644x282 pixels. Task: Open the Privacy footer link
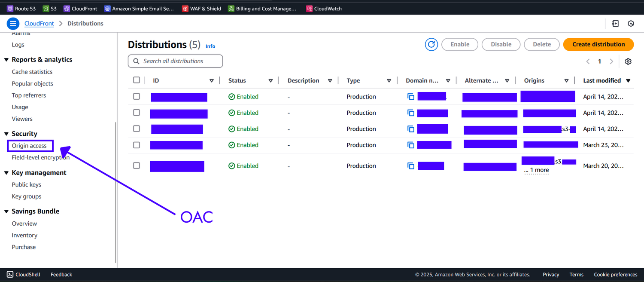pos(551,275)
